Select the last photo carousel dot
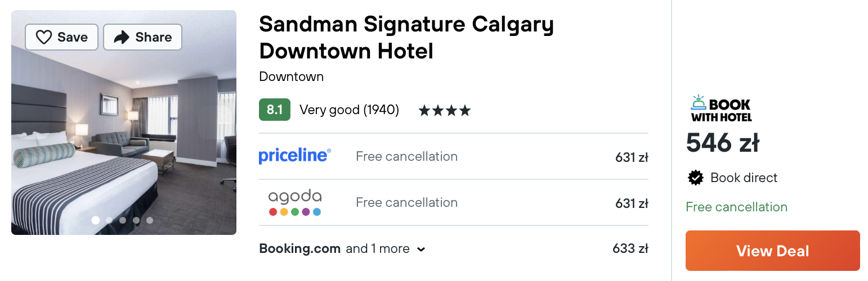868x281 pixels. click(x=150, y=220)
